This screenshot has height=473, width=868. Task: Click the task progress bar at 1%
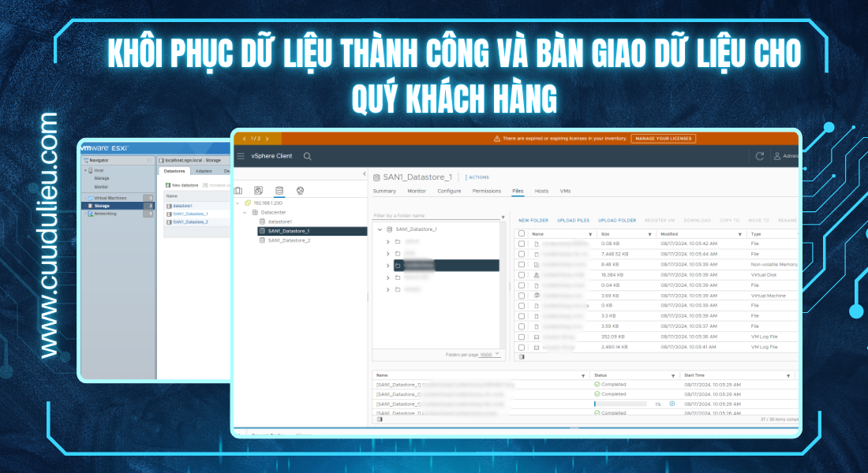(620, 404)
